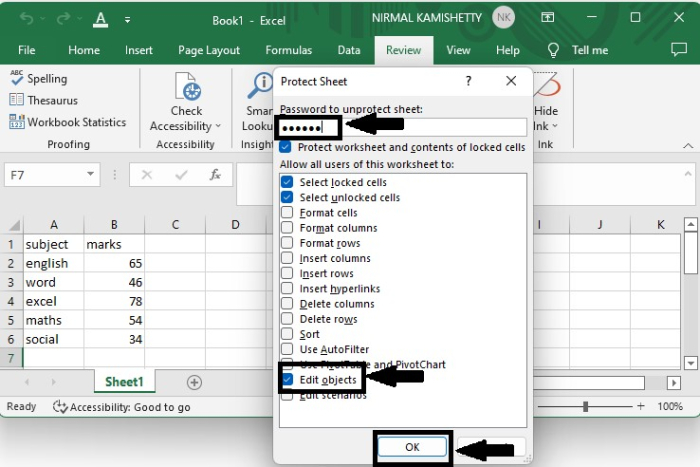This screenshot has height=467, width=700.
Task: Enable Use AutoFilter checkbox
Action: click(x=287, y=349)
